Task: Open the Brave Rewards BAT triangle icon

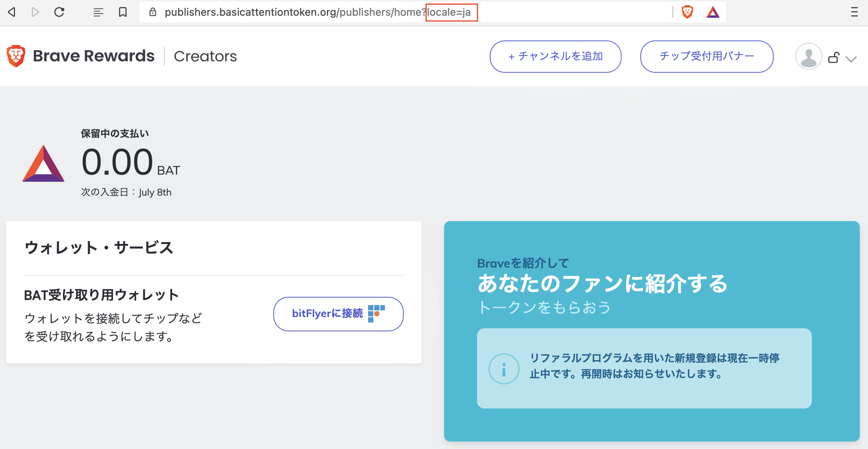Action: (x=713, y=12)
